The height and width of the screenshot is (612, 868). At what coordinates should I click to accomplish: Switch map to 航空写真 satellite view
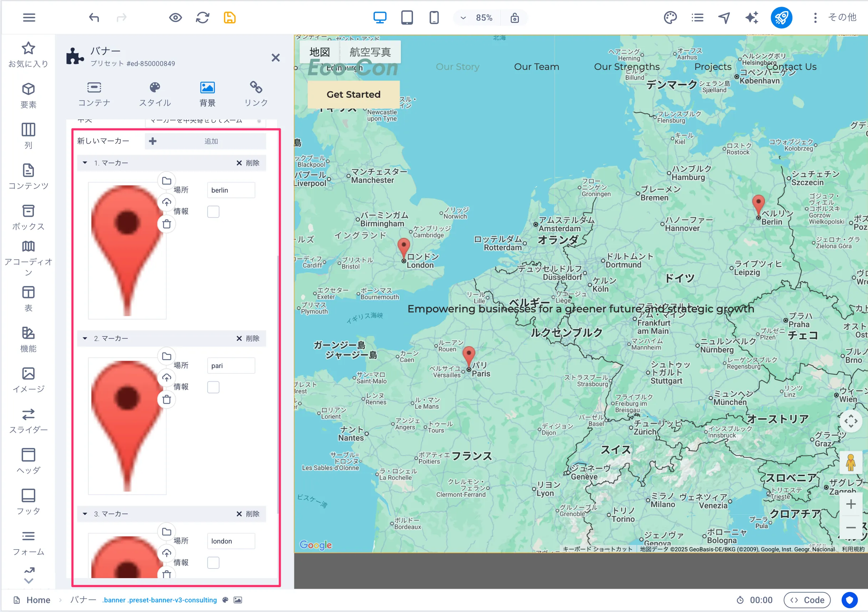click(x=370, y=52)
